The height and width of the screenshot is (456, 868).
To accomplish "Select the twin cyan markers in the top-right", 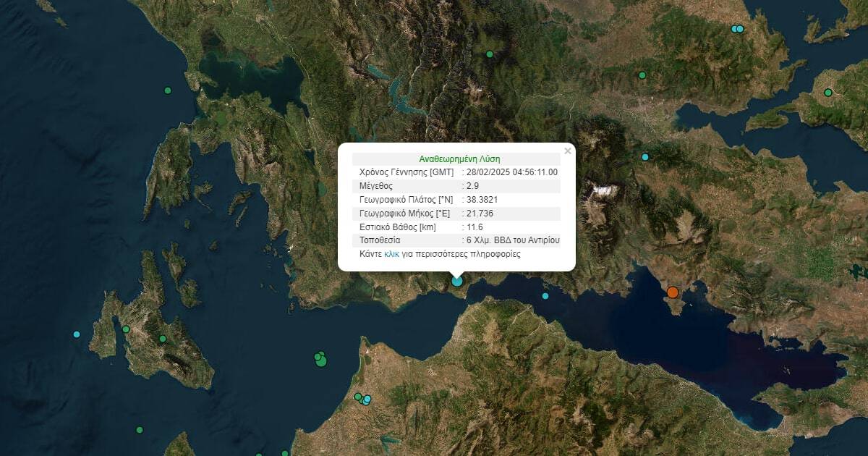I will click(737, 29).
